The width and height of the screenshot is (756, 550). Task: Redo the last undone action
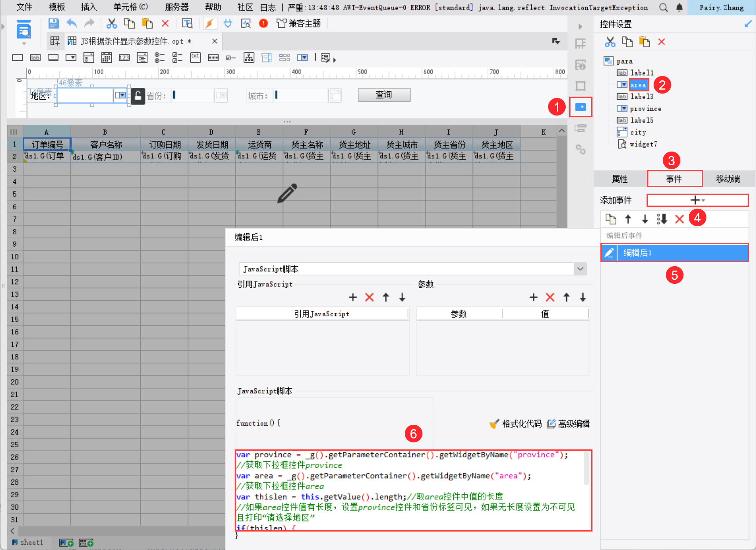[x=89, y=23]
